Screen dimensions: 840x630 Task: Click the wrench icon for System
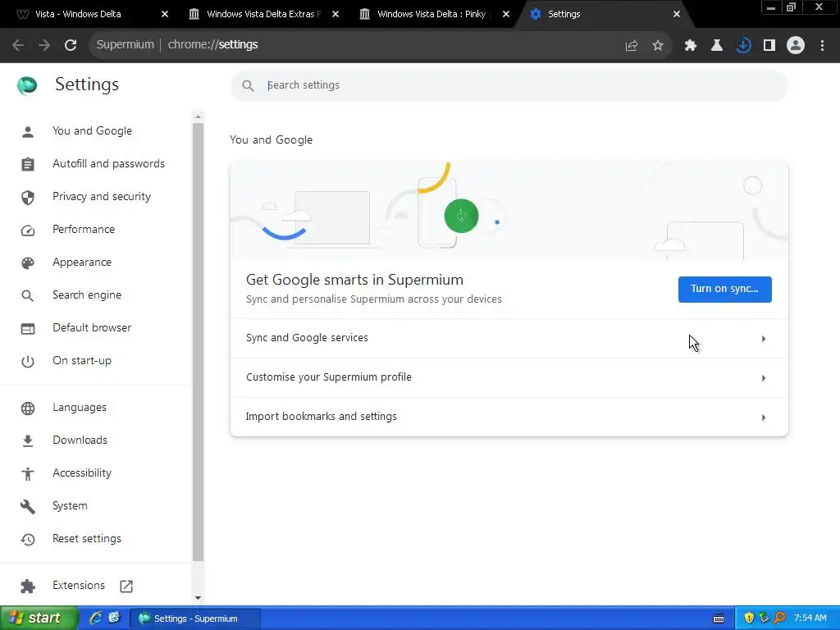pyautogui.click(x=28, y=506)
